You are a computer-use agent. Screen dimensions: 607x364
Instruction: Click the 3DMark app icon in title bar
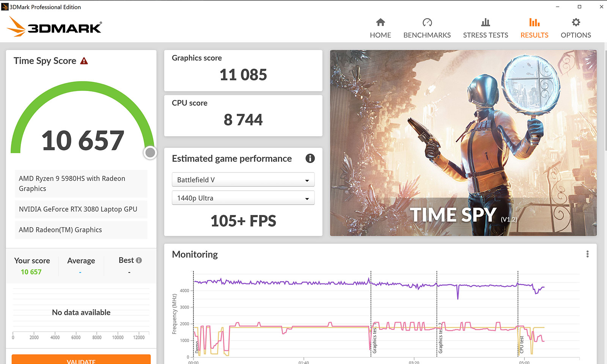(x=5, y=7)
